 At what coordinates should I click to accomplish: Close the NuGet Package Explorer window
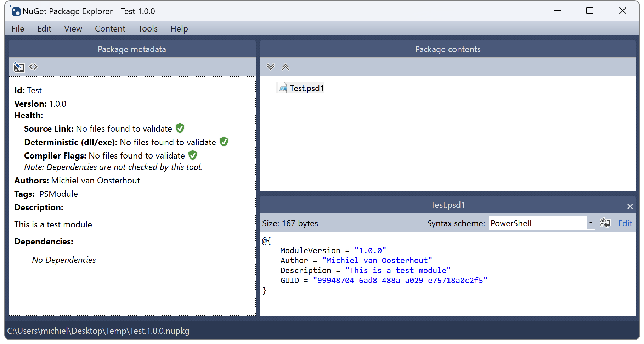[623, 11]
